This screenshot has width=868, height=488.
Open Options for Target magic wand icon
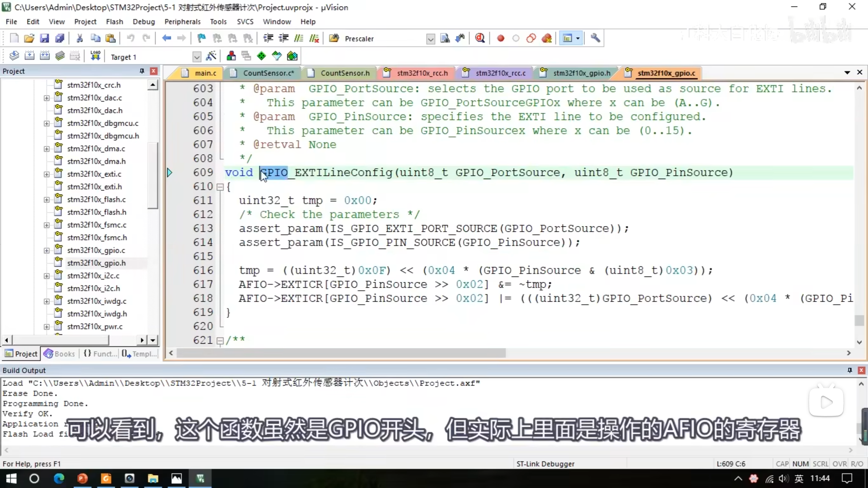211,56
